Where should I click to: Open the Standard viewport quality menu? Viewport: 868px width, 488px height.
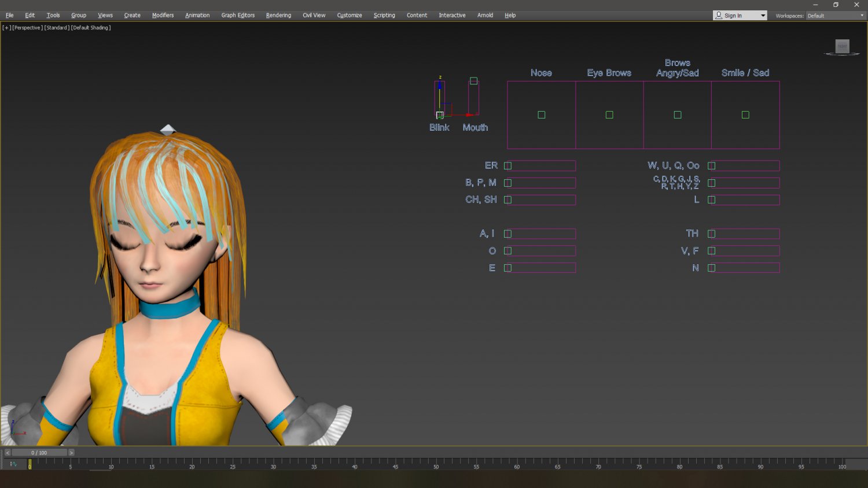click(57, 28)
